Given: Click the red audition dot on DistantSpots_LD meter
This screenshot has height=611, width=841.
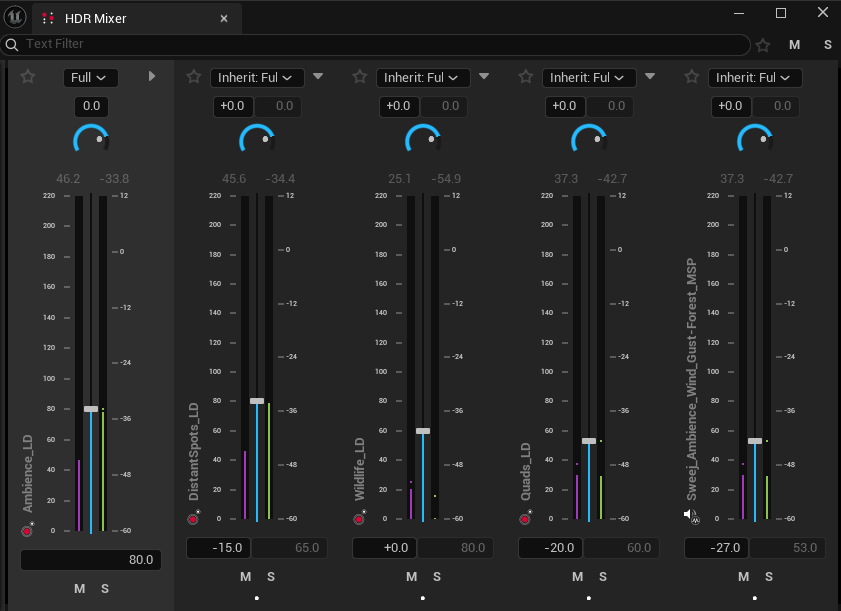Looking at the screenshot, I should [191, 518].
